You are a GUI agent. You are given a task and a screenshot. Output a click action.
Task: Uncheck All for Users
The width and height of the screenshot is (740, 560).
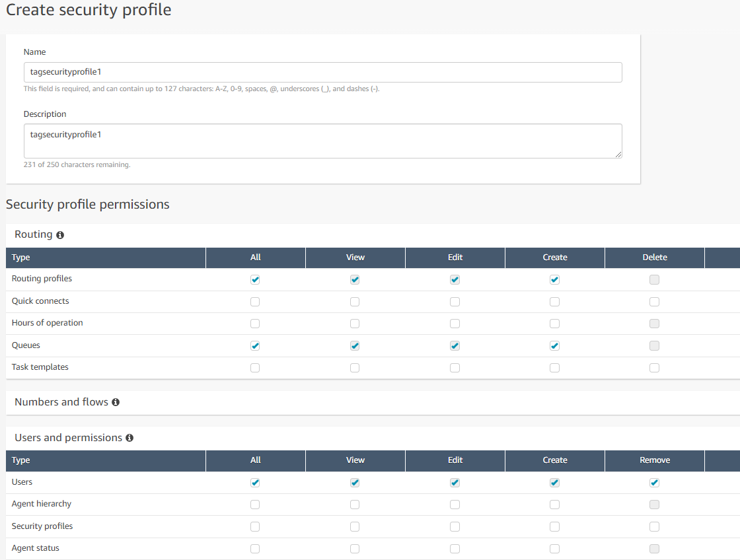[x=255, y=483]
